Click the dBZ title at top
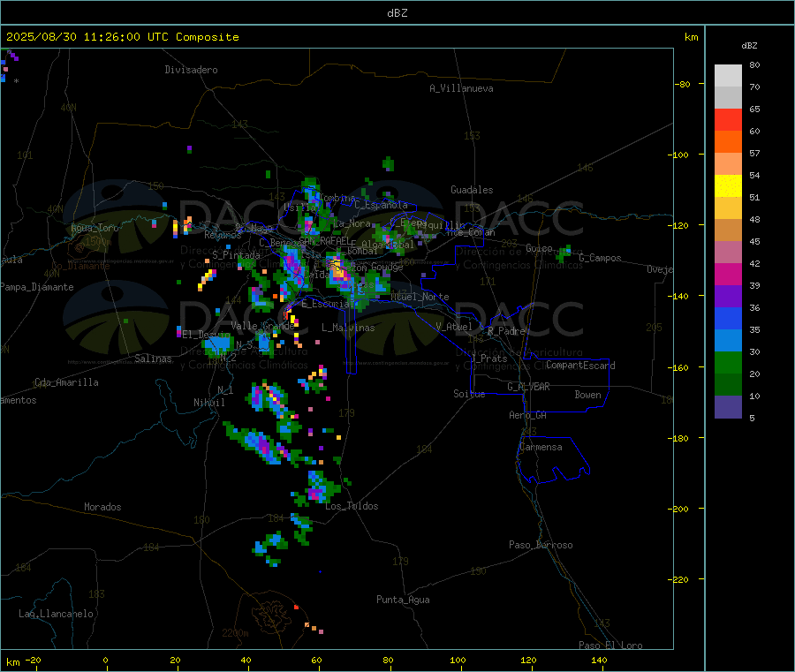 coord(397,12)
